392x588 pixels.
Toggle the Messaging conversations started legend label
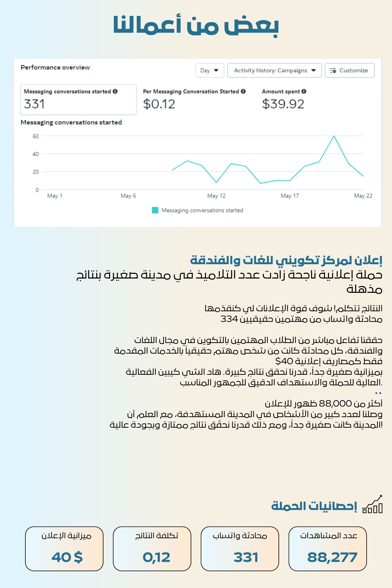[x=202, y=211]
